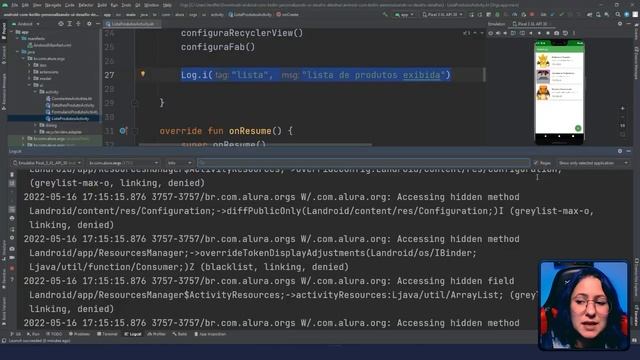Viewport: 640px width, 360px height.
Task: Click the emulator rotate right icon
Action: (522, 33)
